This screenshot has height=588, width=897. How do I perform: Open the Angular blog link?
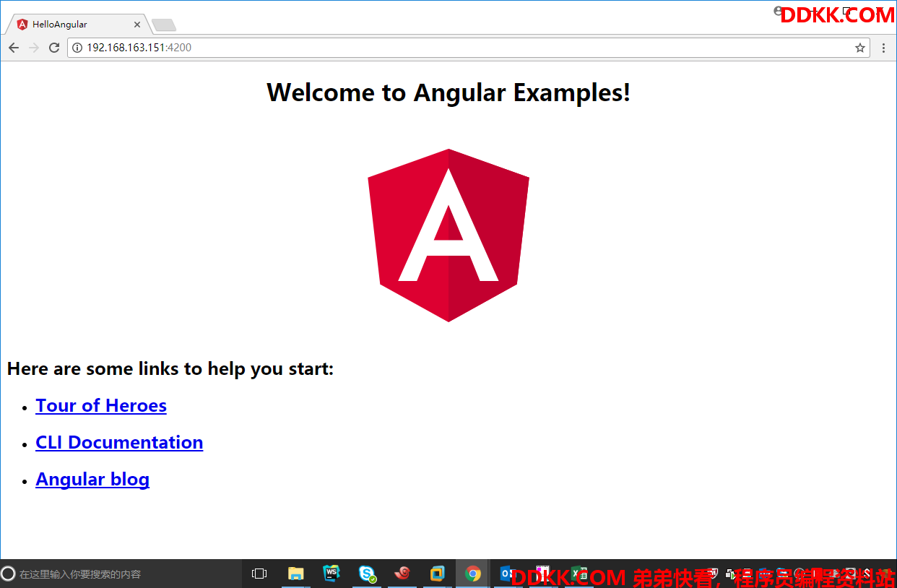92,479
